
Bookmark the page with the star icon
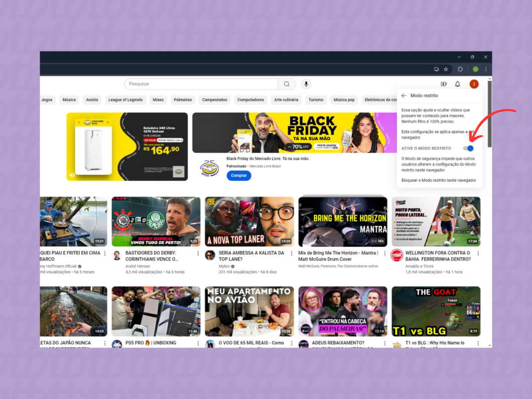[446, 69]
